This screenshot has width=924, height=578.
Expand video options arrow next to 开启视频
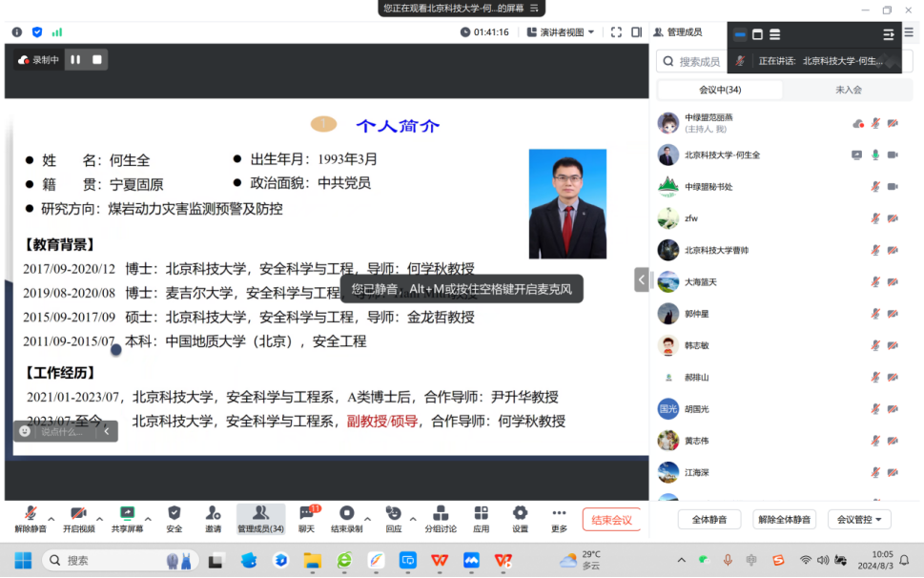click(99, 519)
